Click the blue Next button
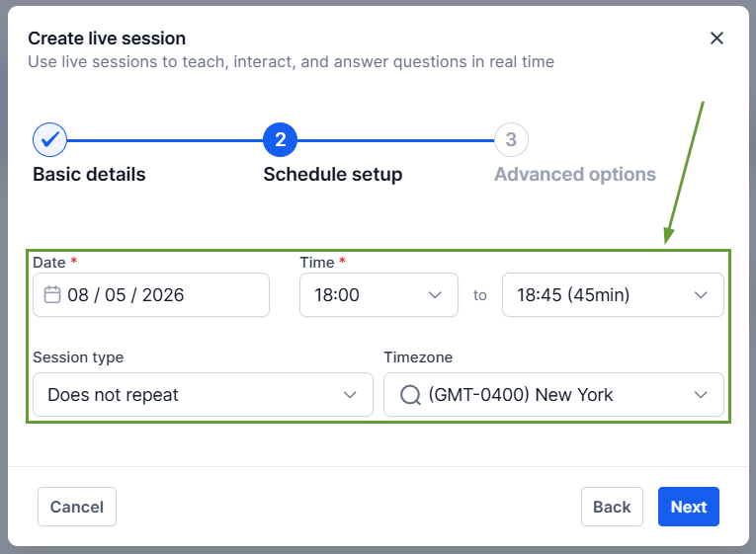Screen dimensions: 756x554 pyautogui.click(x=688, y=507)
